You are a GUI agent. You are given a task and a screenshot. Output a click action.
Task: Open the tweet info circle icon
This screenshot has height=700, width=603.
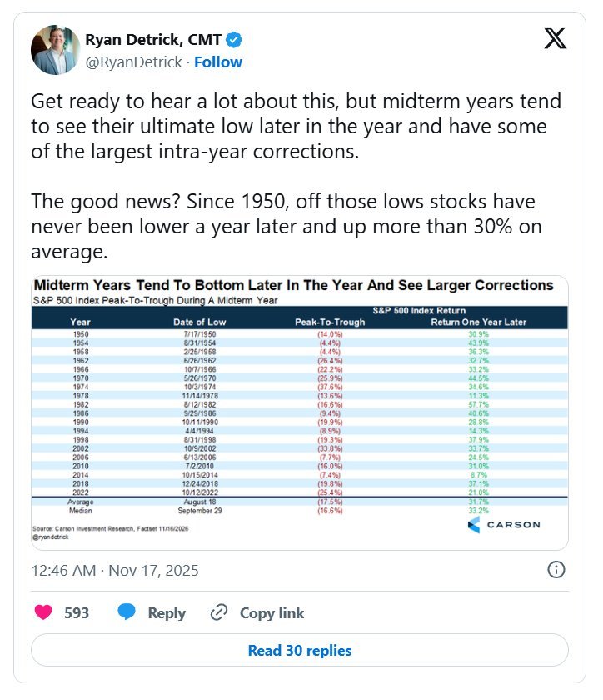coord(556,570)
